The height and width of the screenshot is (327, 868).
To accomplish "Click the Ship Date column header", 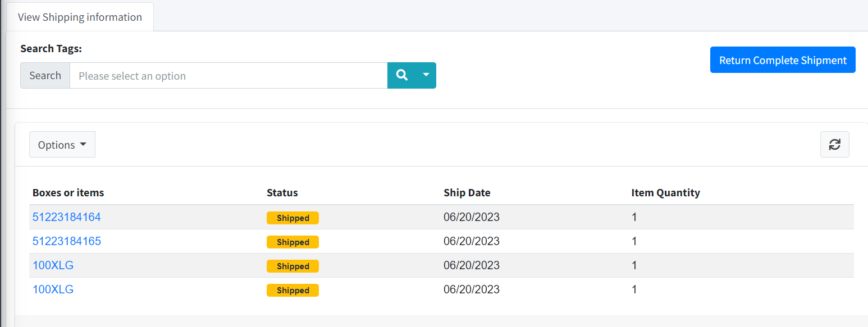I will point(467,192).
